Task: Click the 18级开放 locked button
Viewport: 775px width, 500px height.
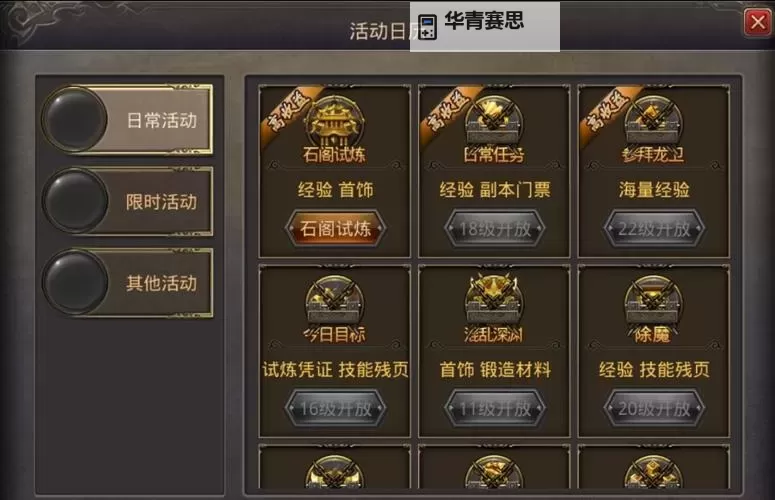Action: coord(495,228)
